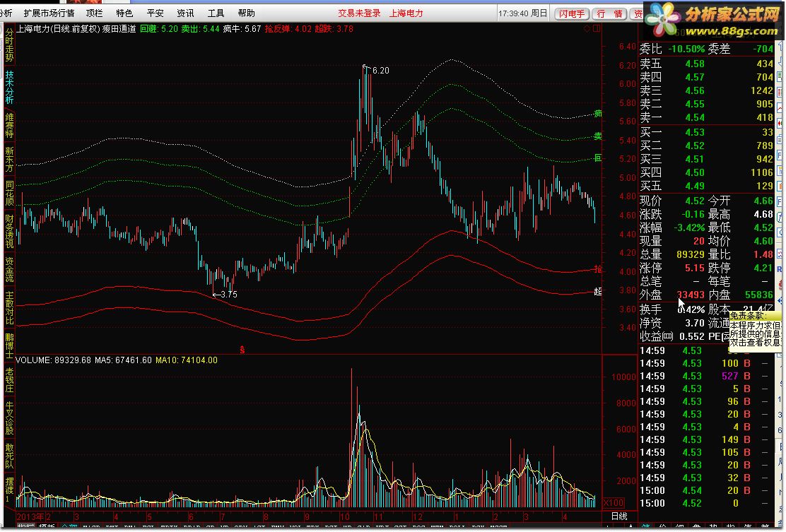
Task: Click the 疯牛: 5.67 indicator value
Action: [242, 29]
